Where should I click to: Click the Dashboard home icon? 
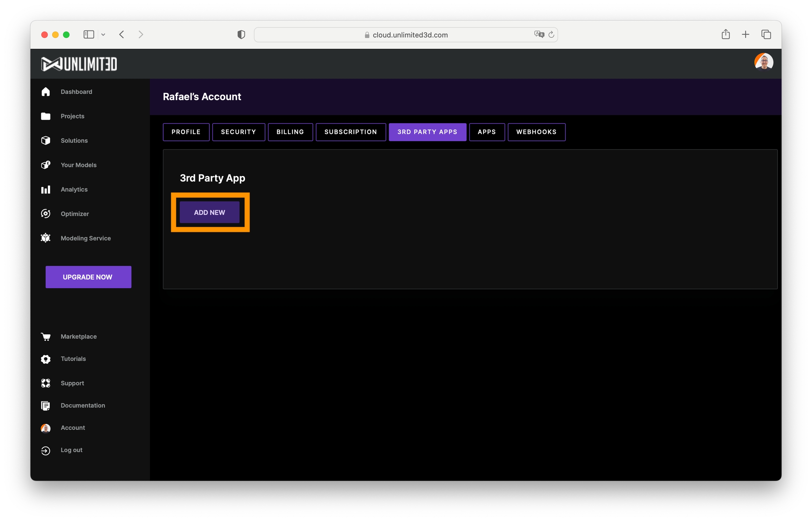(x=46, y=92)
